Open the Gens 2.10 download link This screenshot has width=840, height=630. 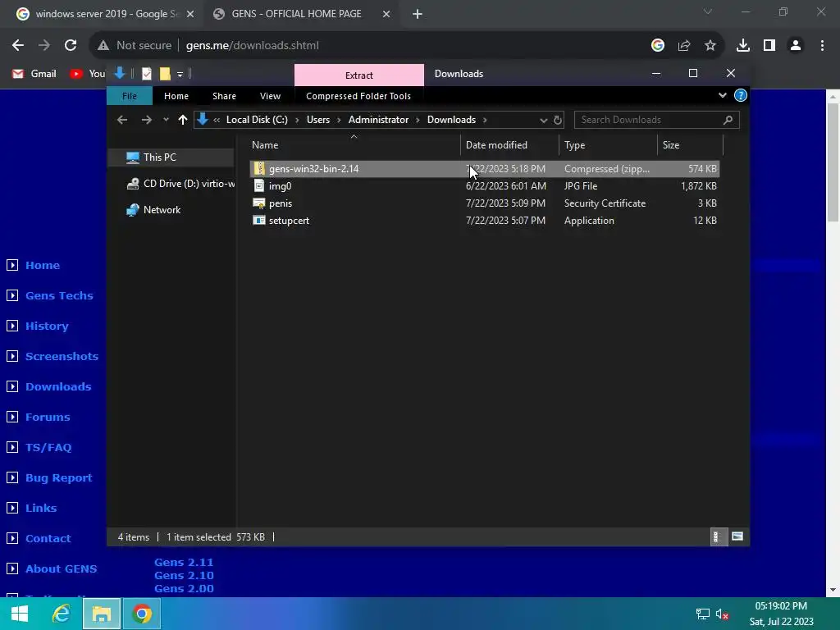click(x=184, y=575)
